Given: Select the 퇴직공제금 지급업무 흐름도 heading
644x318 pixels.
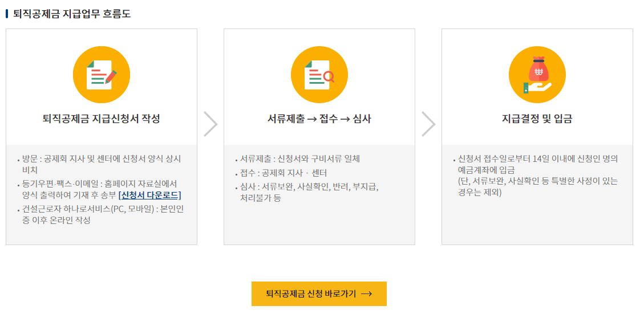Looking at the screenshot, I should click(72, 14).
